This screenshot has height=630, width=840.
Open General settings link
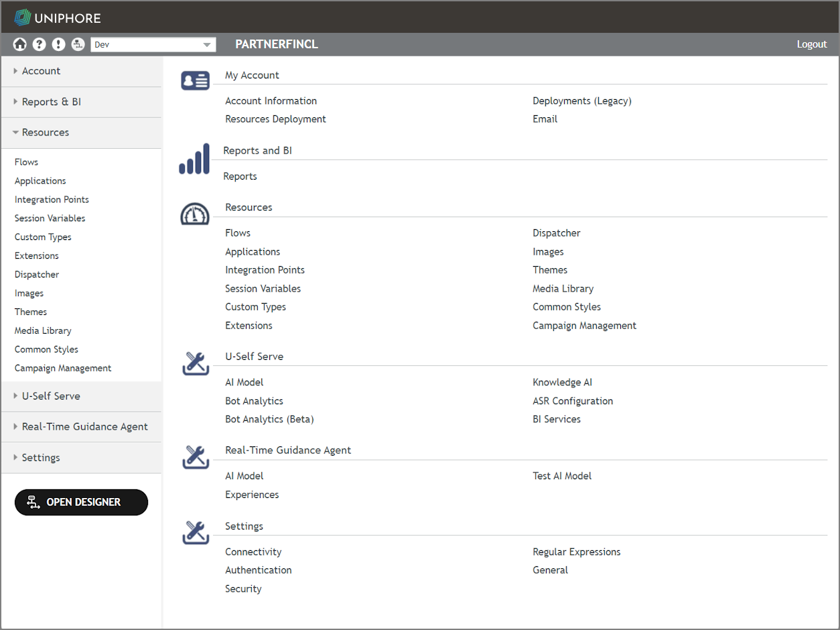pos(551,570)
